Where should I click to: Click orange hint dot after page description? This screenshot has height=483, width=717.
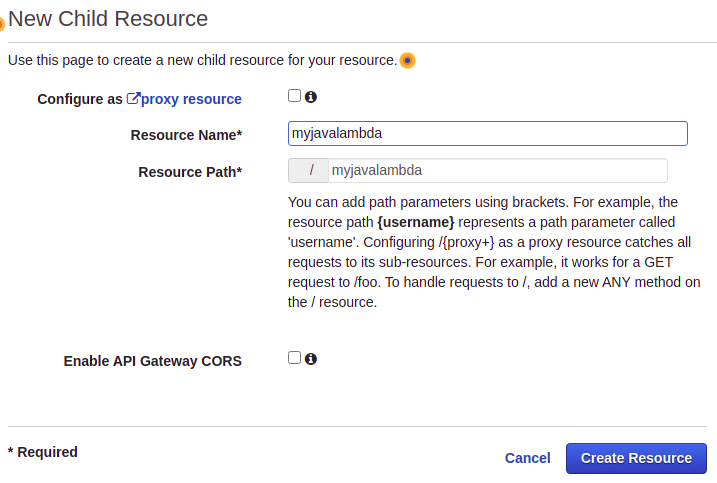click(408, 61)
